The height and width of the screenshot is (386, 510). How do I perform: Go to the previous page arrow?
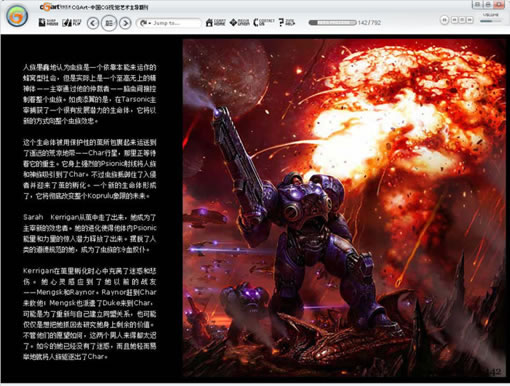[x=93, y=23]
